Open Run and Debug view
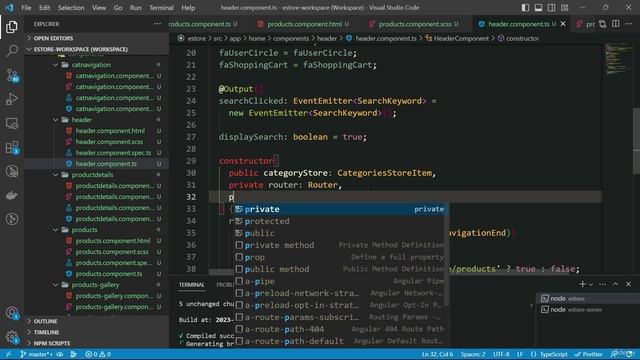This screenshot has height=360, width=640. [12, 99]
